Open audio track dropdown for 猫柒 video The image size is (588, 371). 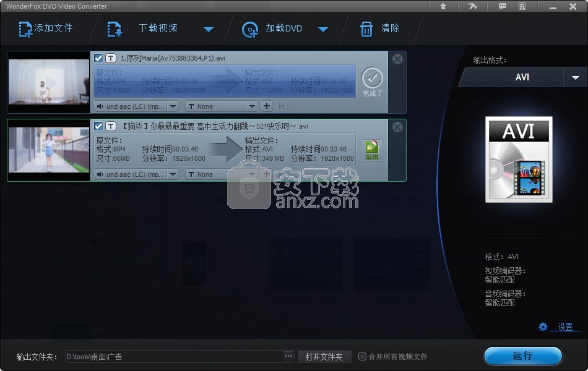(173, 174)
